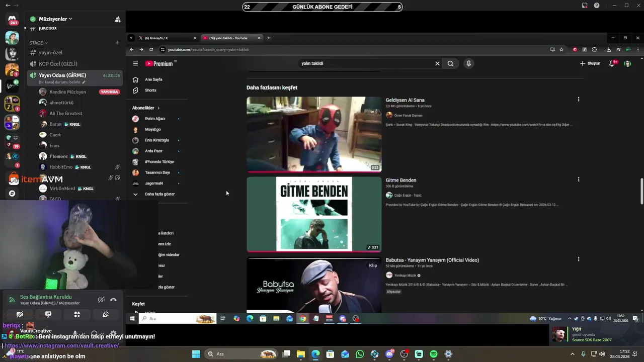Open the browser three-dot menu
The height and width of the screenshot is (362, 644).
tap(637, 50)
